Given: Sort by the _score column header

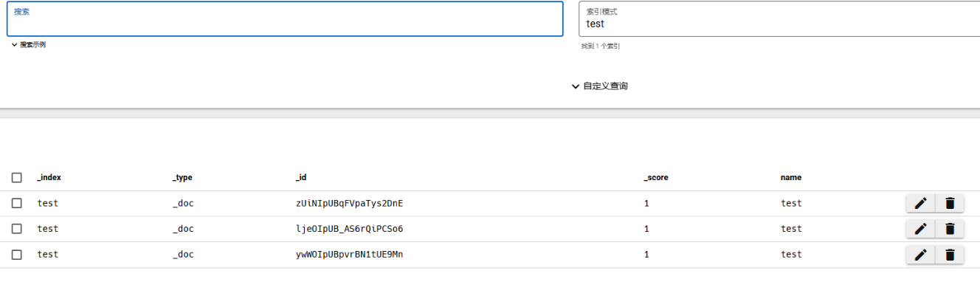Looking at the screenshot, I should (x=656, y=178).
